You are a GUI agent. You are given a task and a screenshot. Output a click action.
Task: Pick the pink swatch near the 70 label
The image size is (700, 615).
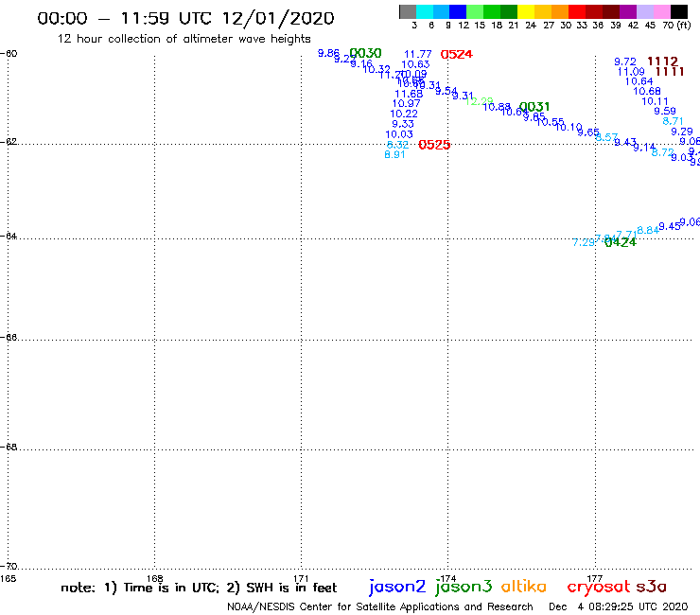[661, 11]
